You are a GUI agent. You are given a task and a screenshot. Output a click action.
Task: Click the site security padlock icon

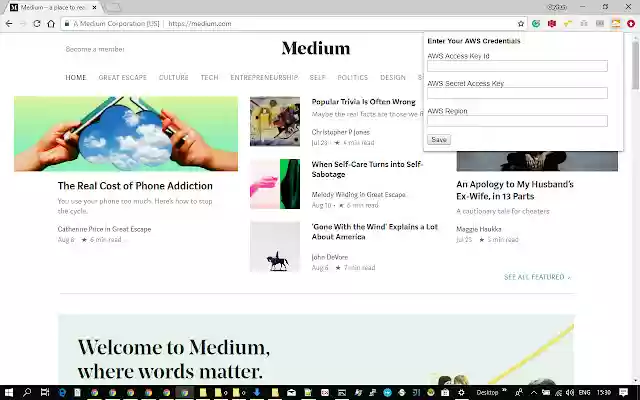[65, 23]
